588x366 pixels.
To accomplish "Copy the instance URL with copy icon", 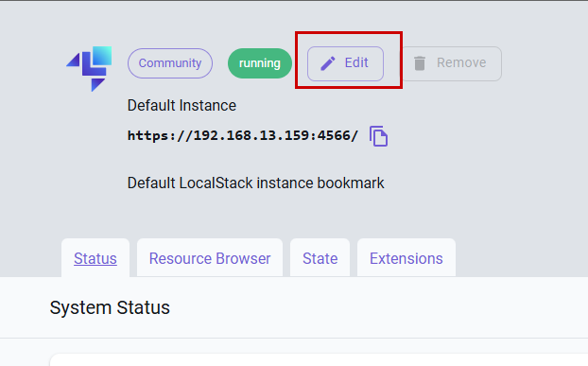I will (378, 136).
